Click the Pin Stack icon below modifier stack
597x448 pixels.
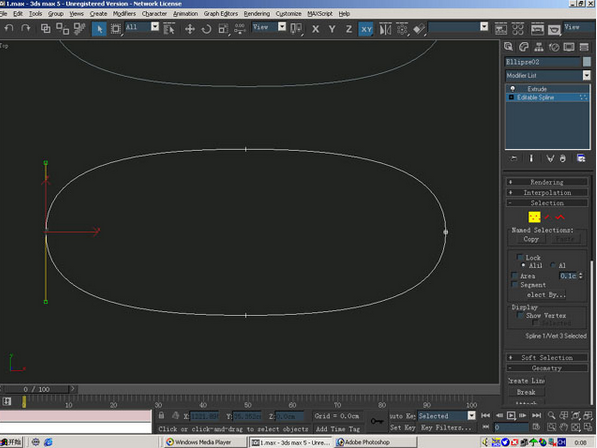(x=514, y=159)
